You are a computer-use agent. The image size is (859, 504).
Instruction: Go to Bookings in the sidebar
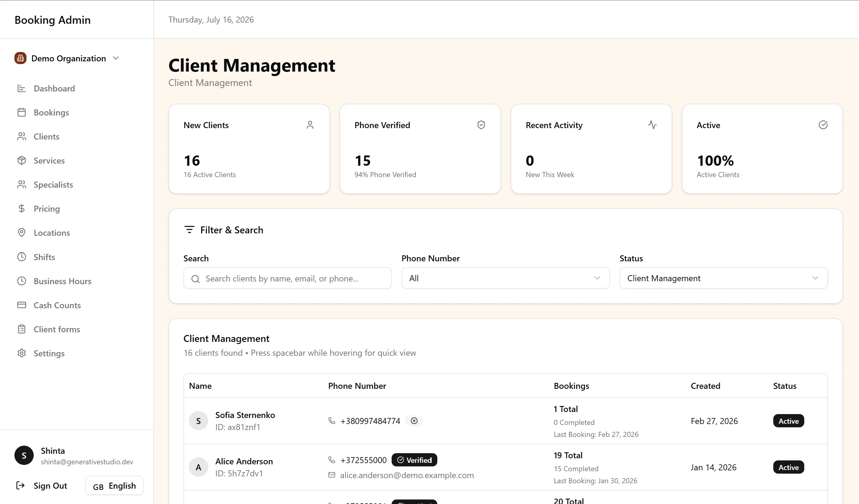pyautogui.click(x=51, y=112)
